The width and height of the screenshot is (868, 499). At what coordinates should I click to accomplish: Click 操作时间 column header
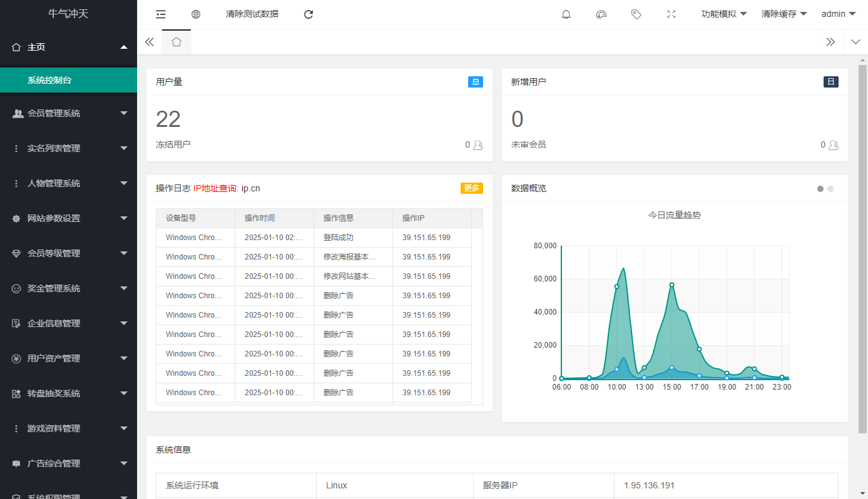point(274,218)
